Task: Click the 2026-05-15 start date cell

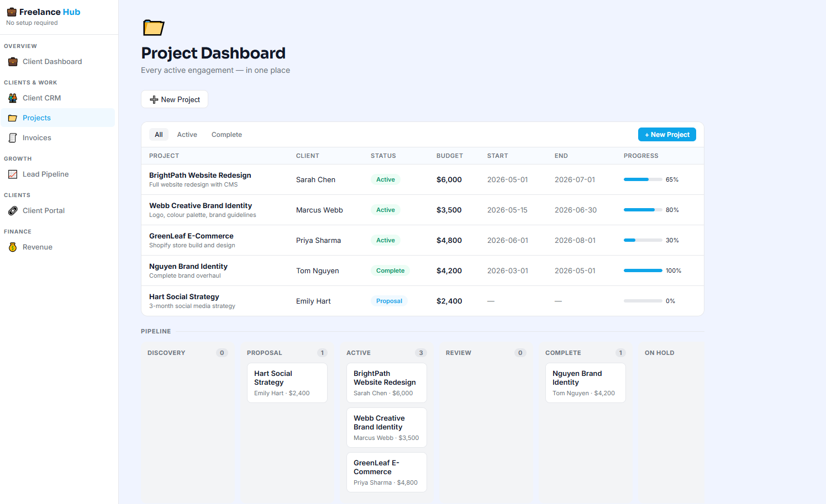Action: coord(507,210)
